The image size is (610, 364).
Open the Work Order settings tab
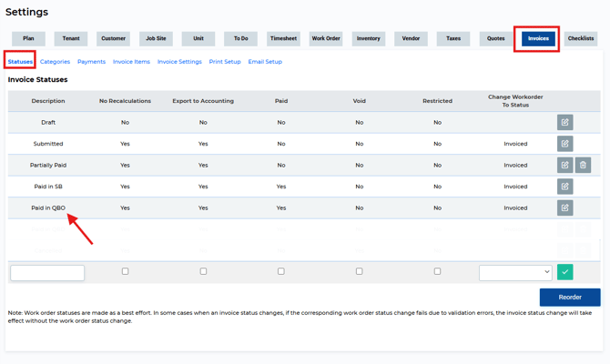(326, 38)
